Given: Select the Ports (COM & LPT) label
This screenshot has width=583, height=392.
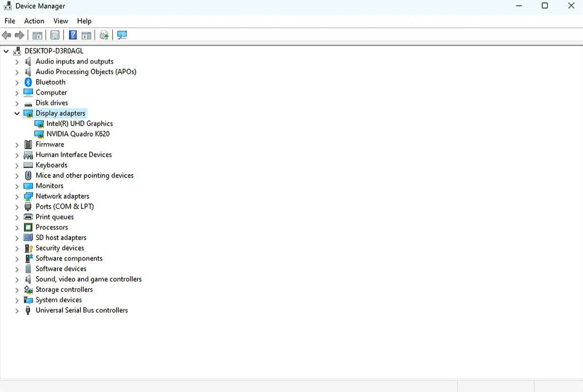Looking at the screenshot, I should point(65,207).
